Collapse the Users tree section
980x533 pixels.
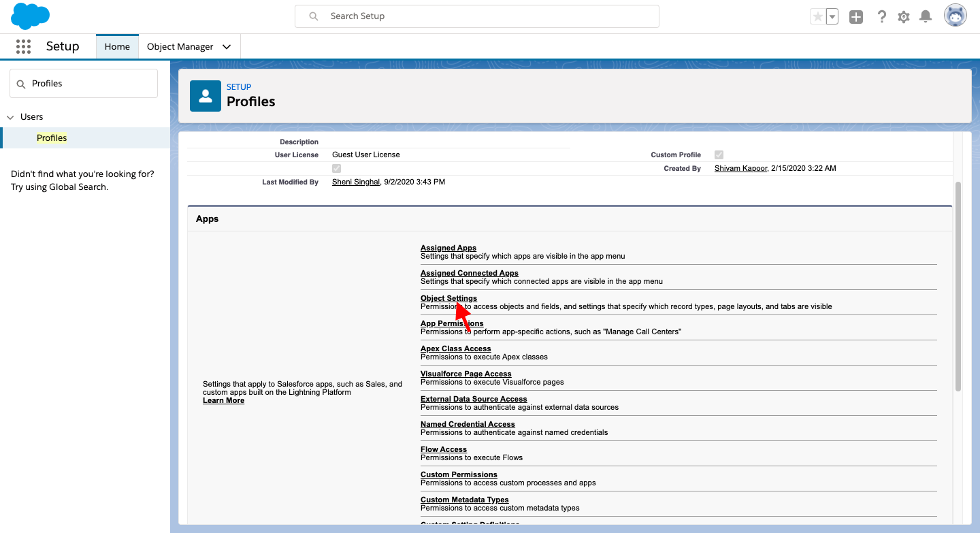pos(10,117)
